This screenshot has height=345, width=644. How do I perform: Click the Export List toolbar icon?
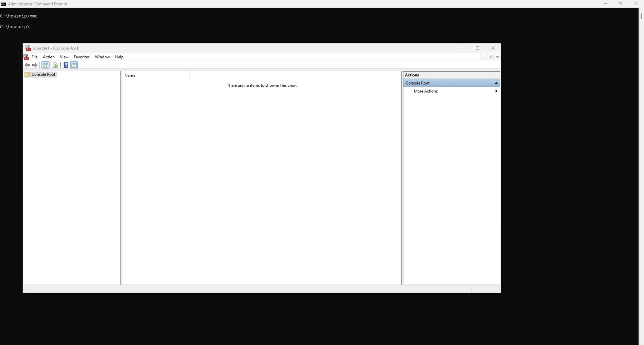click(x=56, y=65)
